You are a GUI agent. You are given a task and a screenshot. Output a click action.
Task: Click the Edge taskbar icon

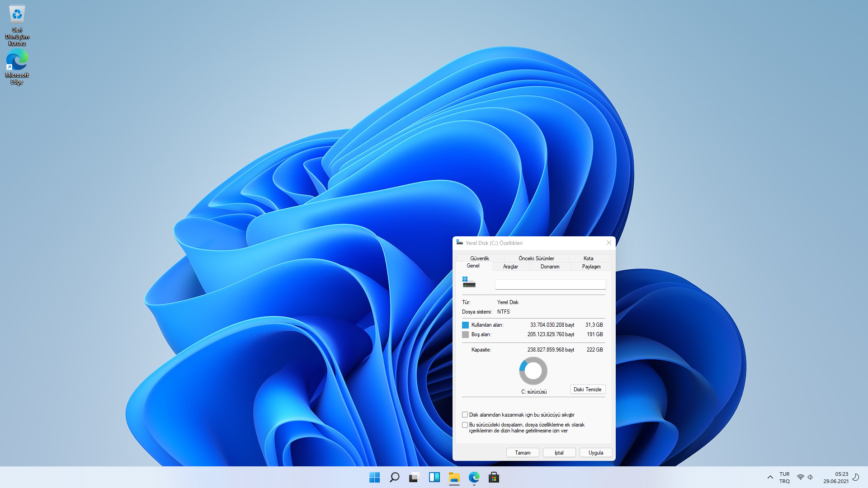tap(474, 477)
